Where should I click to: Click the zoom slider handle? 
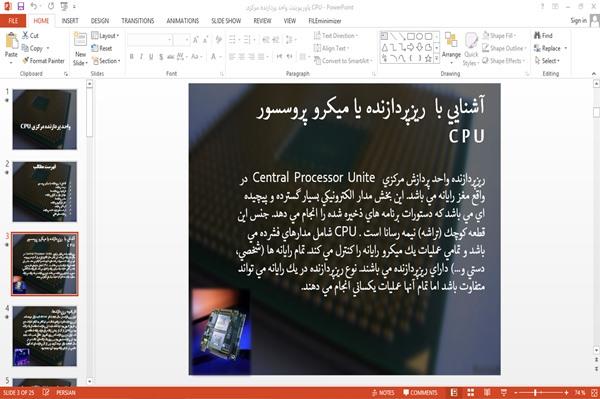(535, 392)
